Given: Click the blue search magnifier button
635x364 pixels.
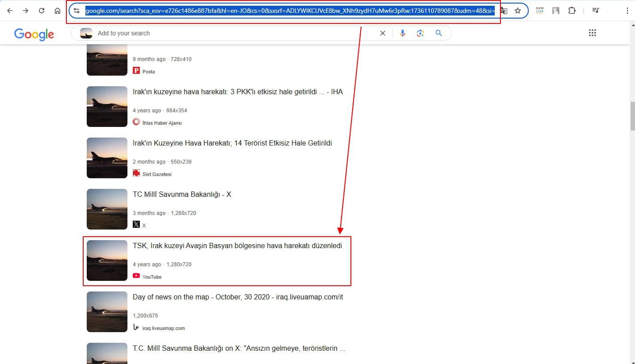Looking at the screenshot, I should pos(439,33).
